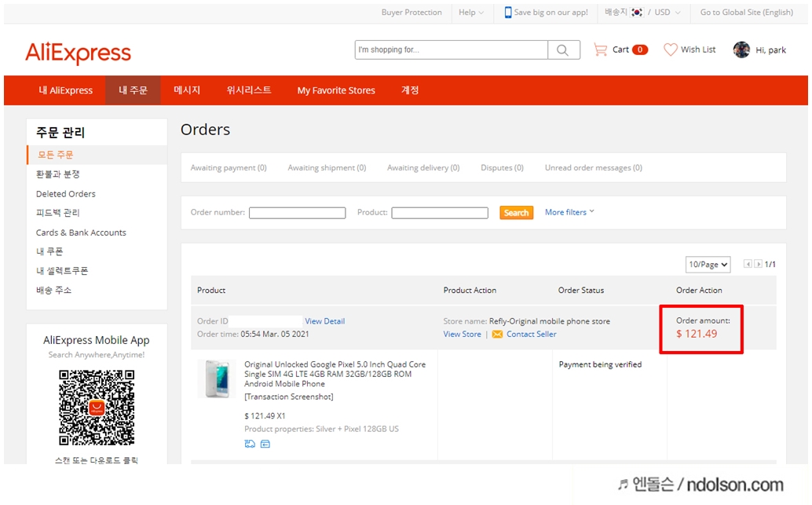This screenshot has width=812, height=505.
Task: Filter by Awaiting payment (0)
Action: point(229,168)
